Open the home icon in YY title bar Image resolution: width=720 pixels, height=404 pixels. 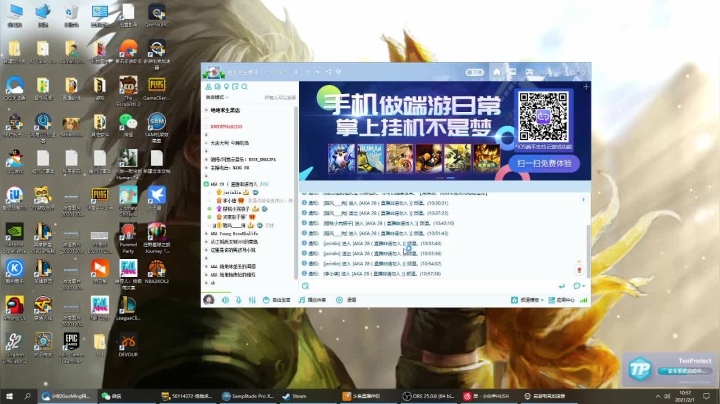pos(497,72)
